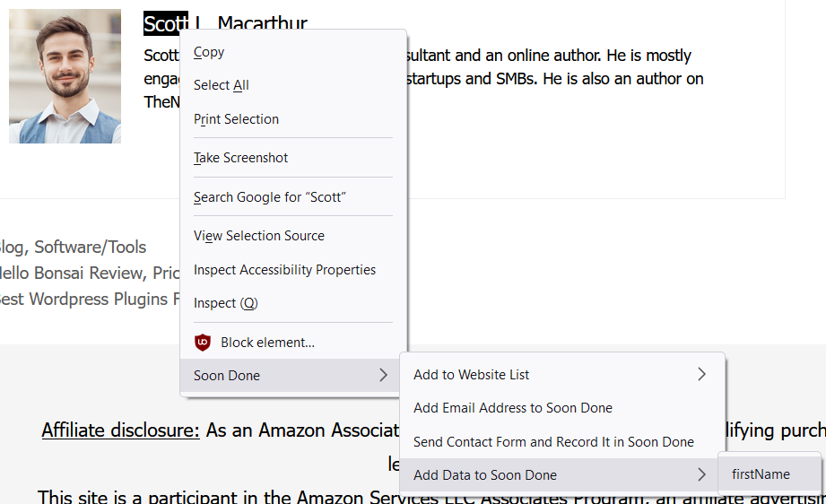Image resolution: width=826 pixels, height=504 pixels.
Task: Click the uBlock Origin shield icon
Action: (203, 343)
